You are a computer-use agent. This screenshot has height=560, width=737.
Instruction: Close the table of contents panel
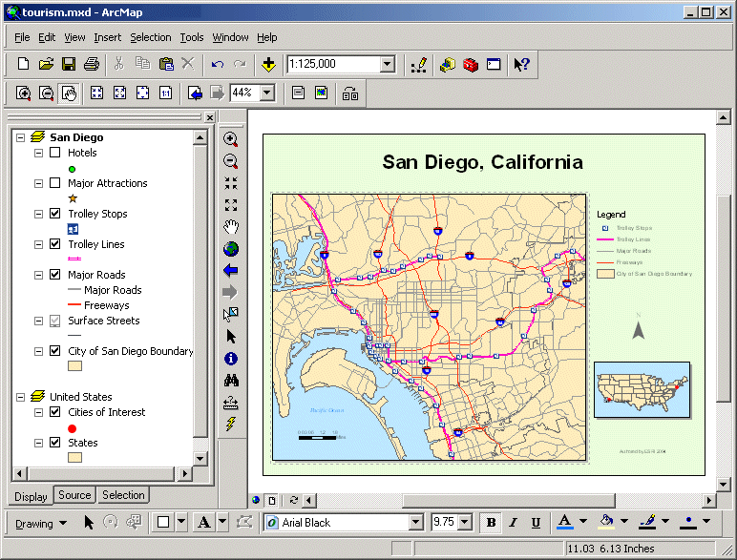(x=210, y=117)
